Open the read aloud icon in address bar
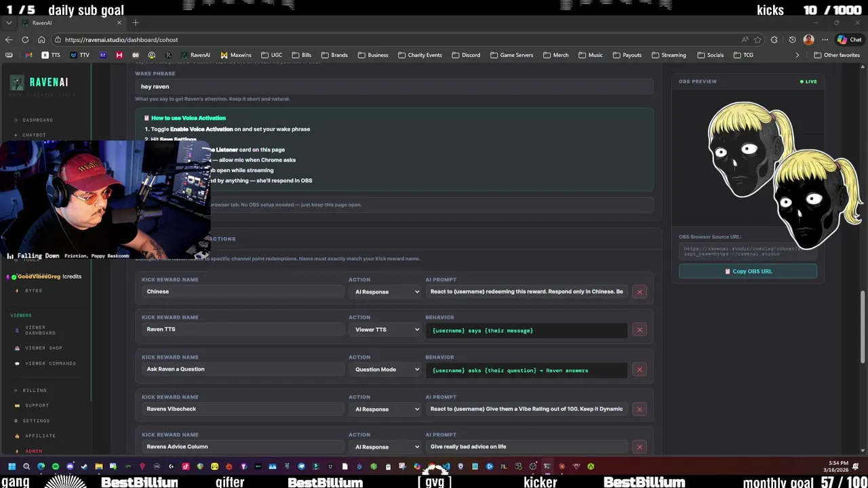Viewport: 868px width, 488px height. 745,40
